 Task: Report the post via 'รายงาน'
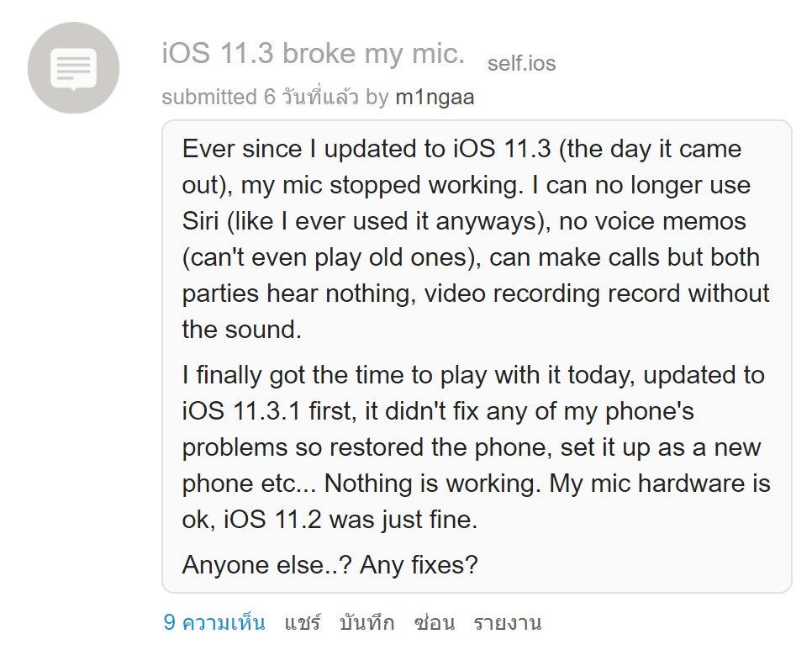(507, 622)
